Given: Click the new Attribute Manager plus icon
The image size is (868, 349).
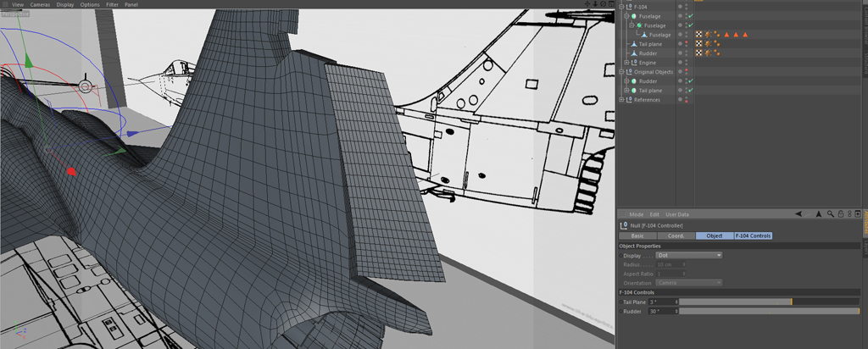Looking at the screenshot, I should click(858, 214).
